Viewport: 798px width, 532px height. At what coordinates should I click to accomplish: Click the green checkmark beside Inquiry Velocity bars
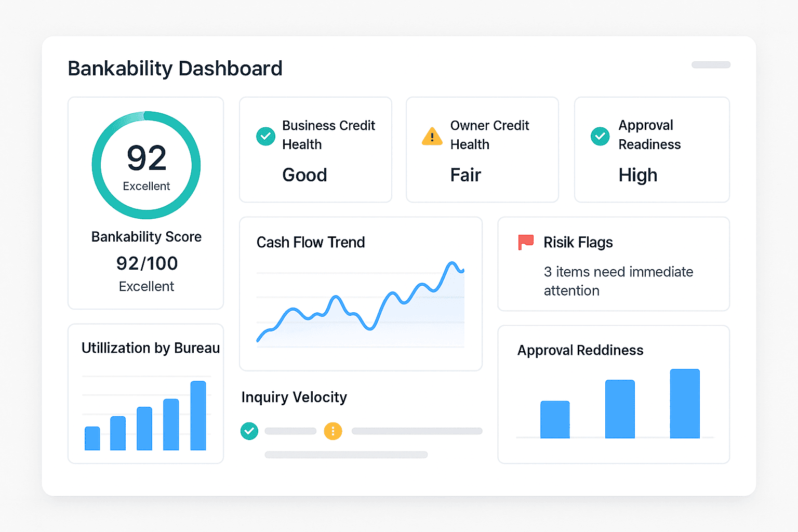249,431
